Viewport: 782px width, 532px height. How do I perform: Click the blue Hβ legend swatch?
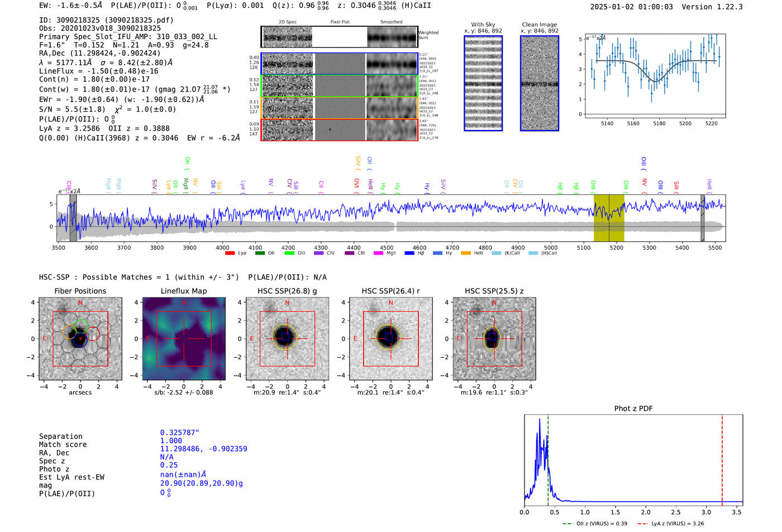(409, 253)
